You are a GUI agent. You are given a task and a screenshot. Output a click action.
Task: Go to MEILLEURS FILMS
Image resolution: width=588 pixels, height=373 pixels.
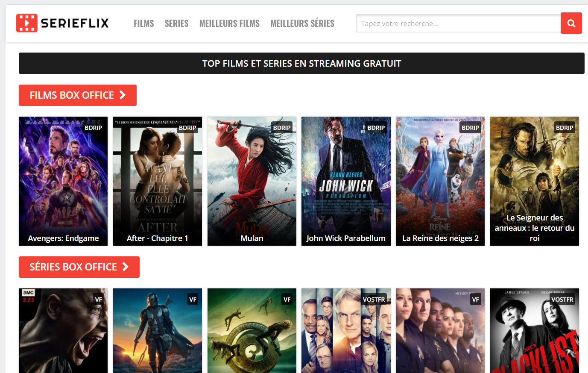(x=229, y=23)
